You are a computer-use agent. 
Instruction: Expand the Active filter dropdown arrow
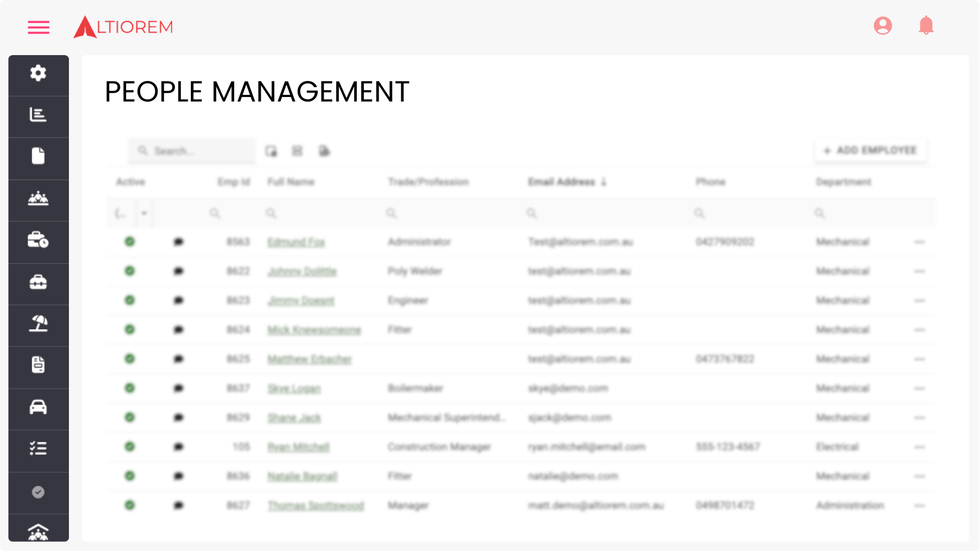[144, 213]
